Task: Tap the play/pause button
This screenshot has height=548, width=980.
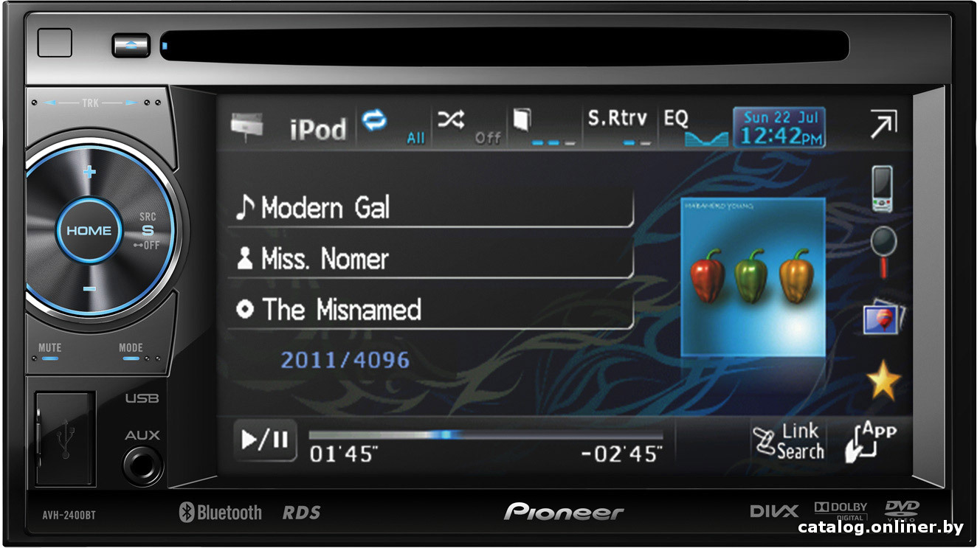Action: (x=265, y=440)
